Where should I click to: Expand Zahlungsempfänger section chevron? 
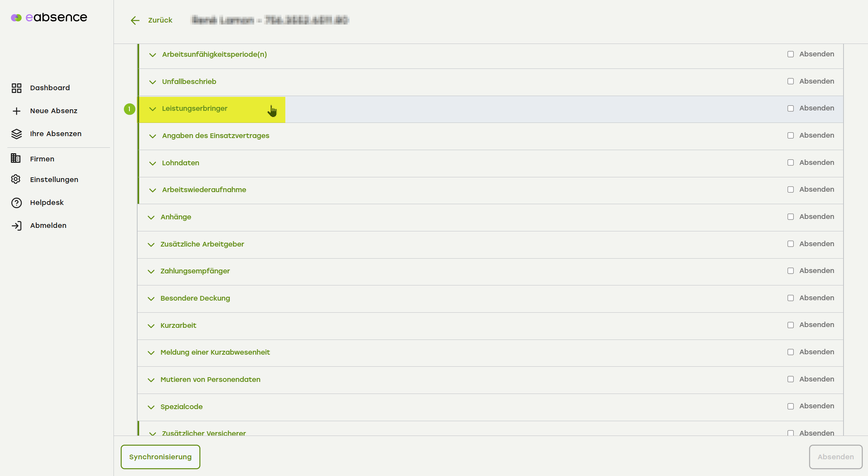click(x=151, y=271)
